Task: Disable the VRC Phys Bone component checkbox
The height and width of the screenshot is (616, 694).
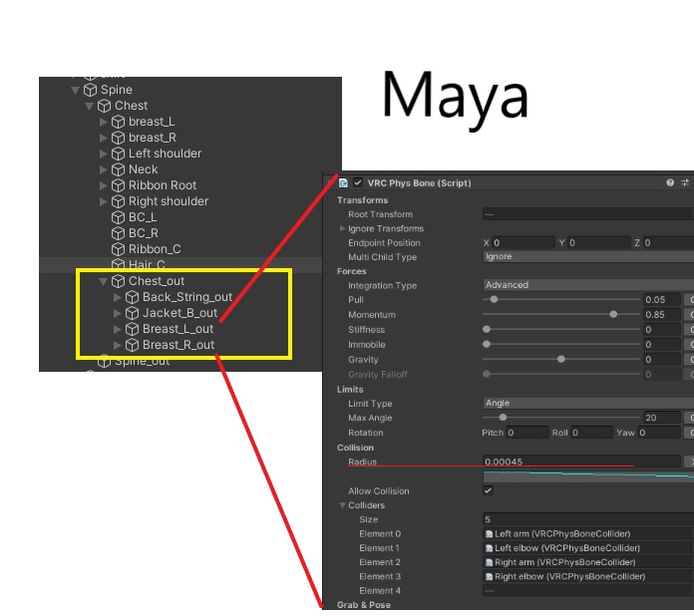Action: (x=358, y=182)
